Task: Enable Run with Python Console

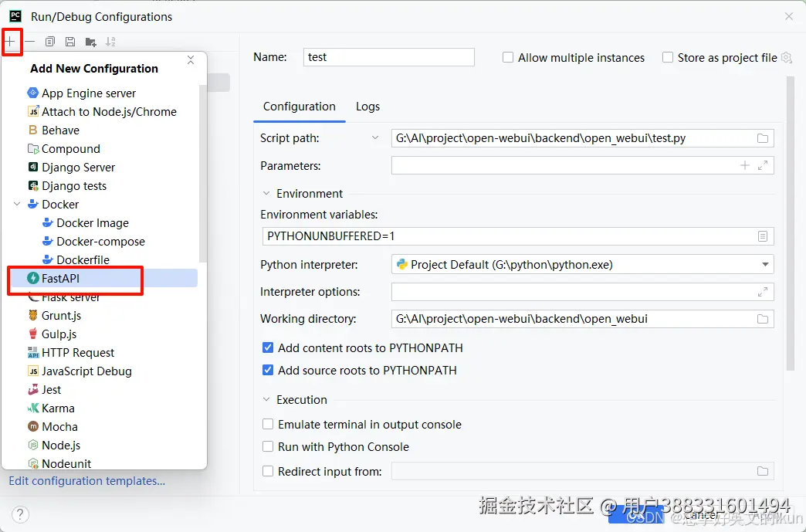Action: (268, 446)
